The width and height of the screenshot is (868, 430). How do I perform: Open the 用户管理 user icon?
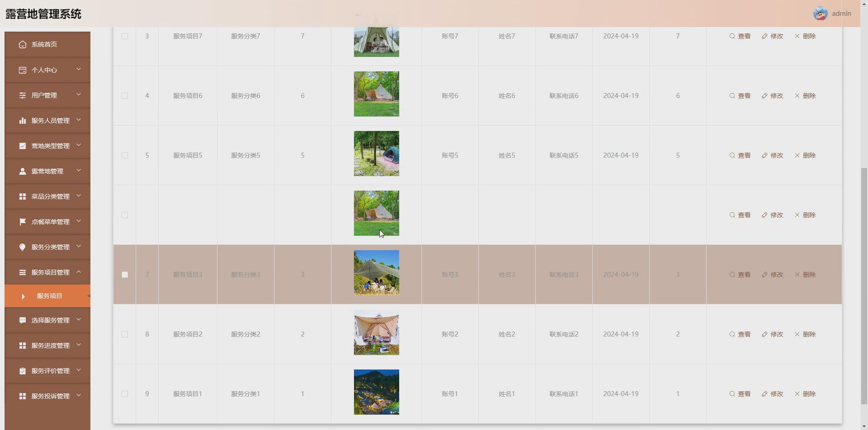tap(23, 95)
